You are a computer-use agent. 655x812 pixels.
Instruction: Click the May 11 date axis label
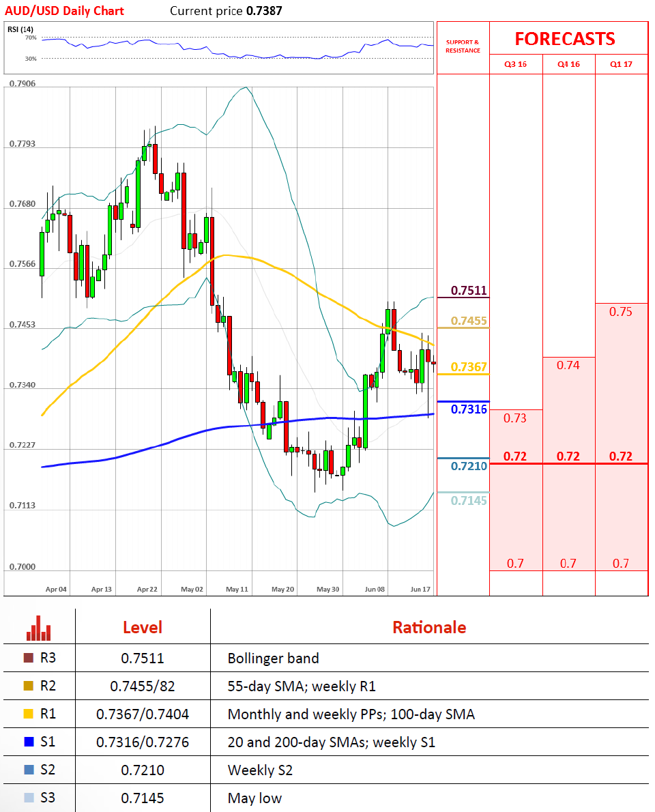pos(237,590)
